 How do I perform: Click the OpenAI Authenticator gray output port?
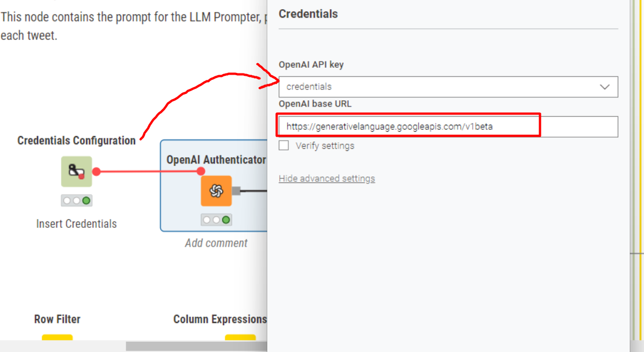(236, 191)
